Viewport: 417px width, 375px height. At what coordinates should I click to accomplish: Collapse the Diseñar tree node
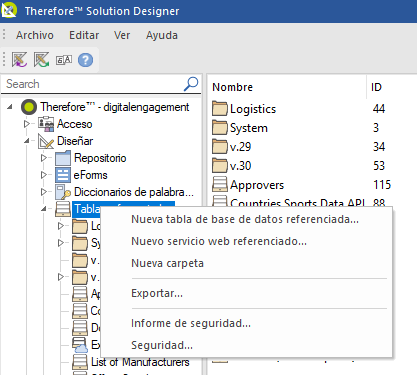27,141
